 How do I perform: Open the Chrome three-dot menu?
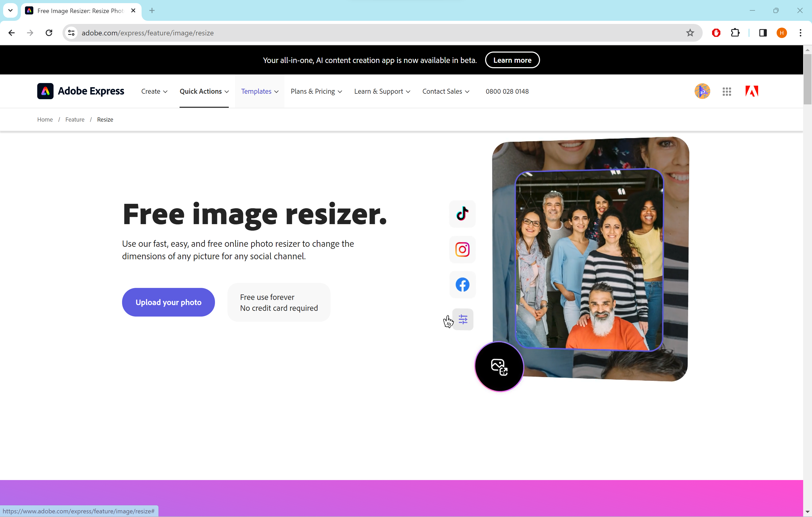(x=801, y=33)
